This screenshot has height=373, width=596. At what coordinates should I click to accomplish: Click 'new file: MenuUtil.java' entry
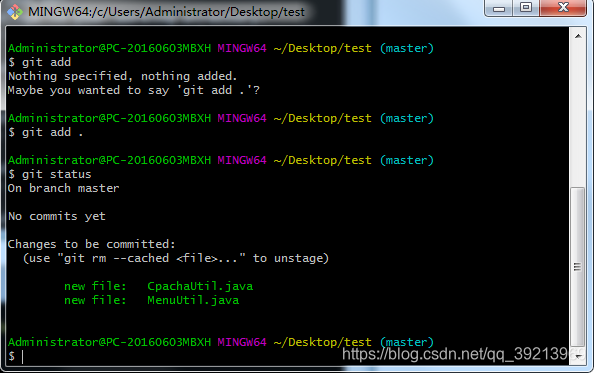pyautogui.click(x=152, y=300)
